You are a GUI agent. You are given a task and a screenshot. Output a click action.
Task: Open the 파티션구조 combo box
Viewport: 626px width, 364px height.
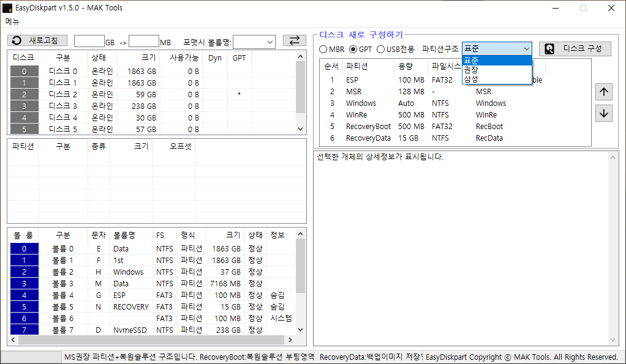pos(497,49)
